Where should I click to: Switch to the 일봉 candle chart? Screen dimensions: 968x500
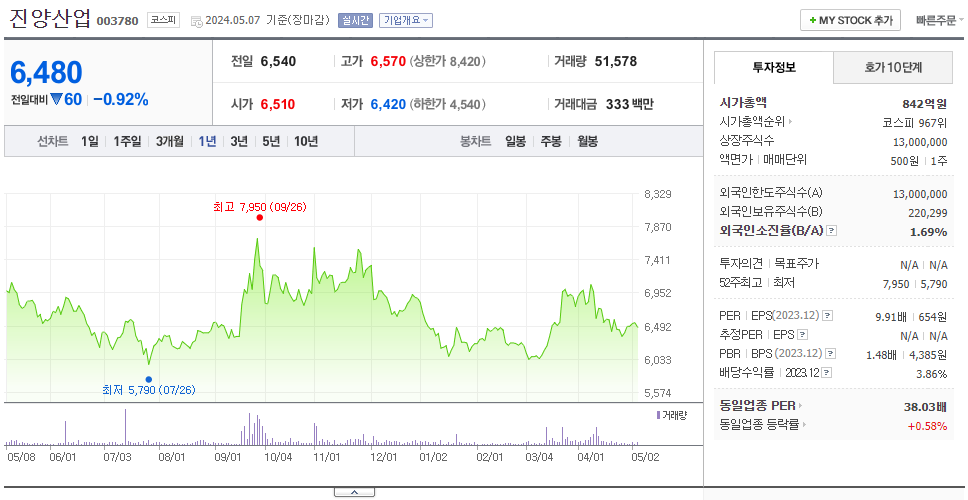[x=515, y=141]
